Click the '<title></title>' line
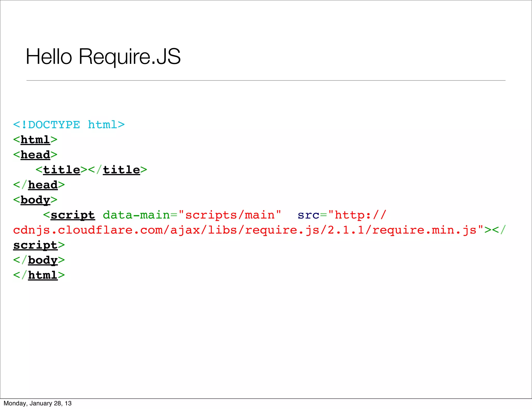The height and width of the screenshot is (409, 532). 91,170
